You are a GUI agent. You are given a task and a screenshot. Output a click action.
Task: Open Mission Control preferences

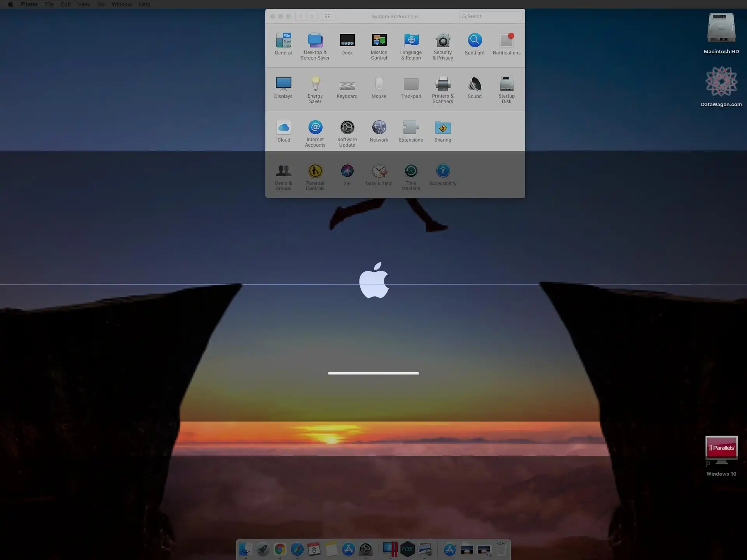pyautogui.click(x=379, y=40)
